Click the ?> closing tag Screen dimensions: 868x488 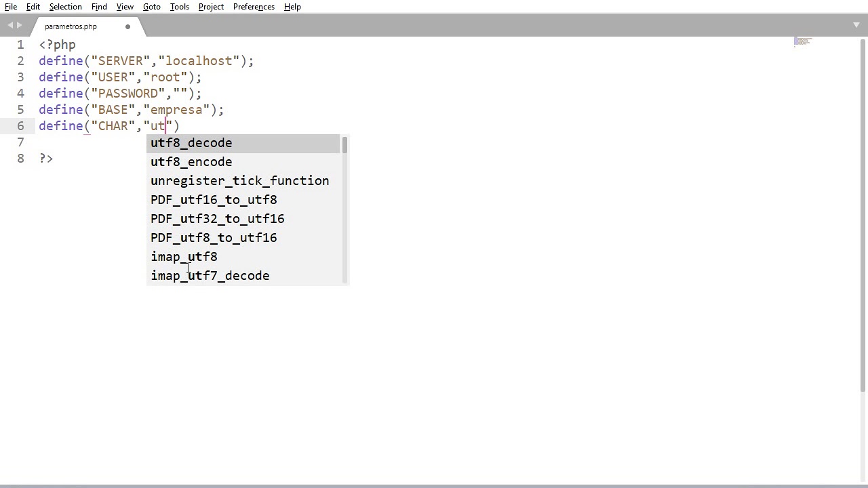coord(46,159)
